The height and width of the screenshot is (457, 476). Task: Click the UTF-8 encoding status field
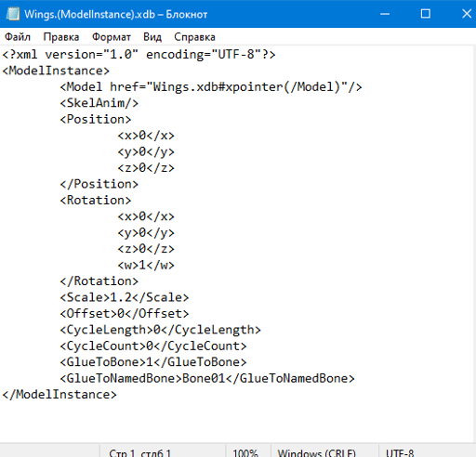[x=400, y=452]
